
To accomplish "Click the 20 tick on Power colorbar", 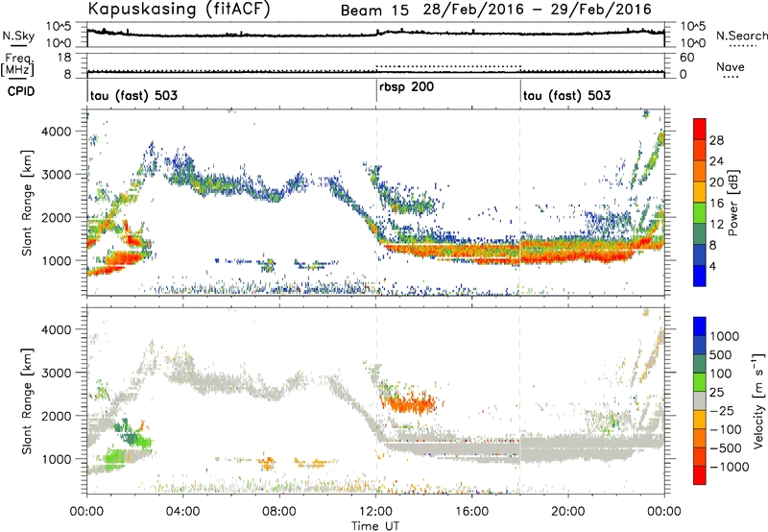I will point(716,182).
